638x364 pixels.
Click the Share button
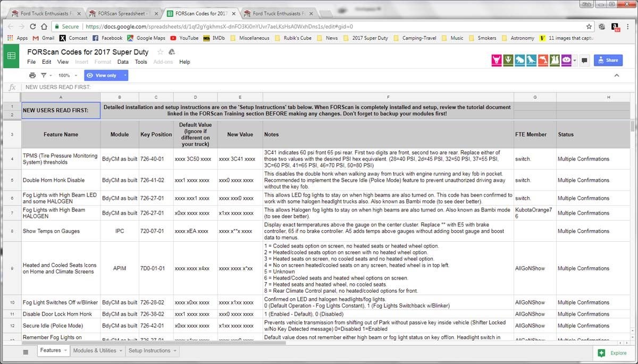(x=608, y=60)
